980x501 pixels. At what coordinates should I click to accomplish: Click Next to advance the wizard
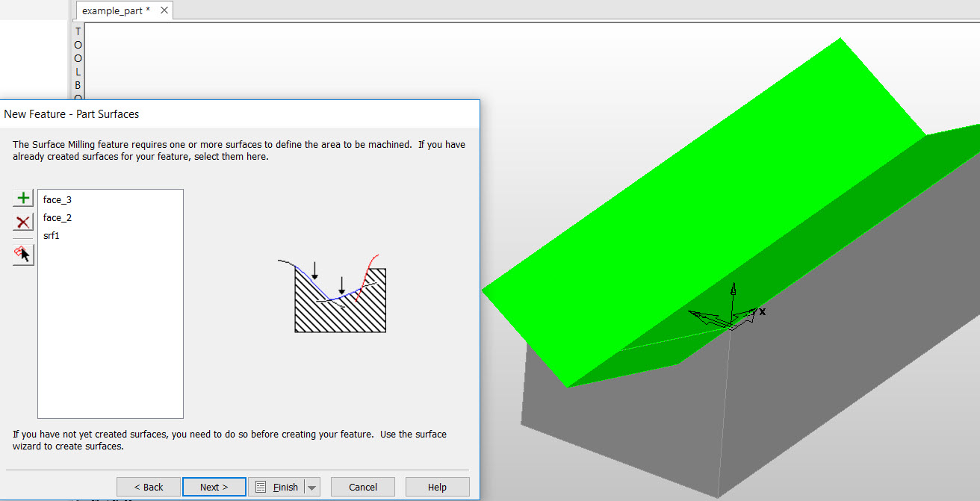[x=214, y=486]
